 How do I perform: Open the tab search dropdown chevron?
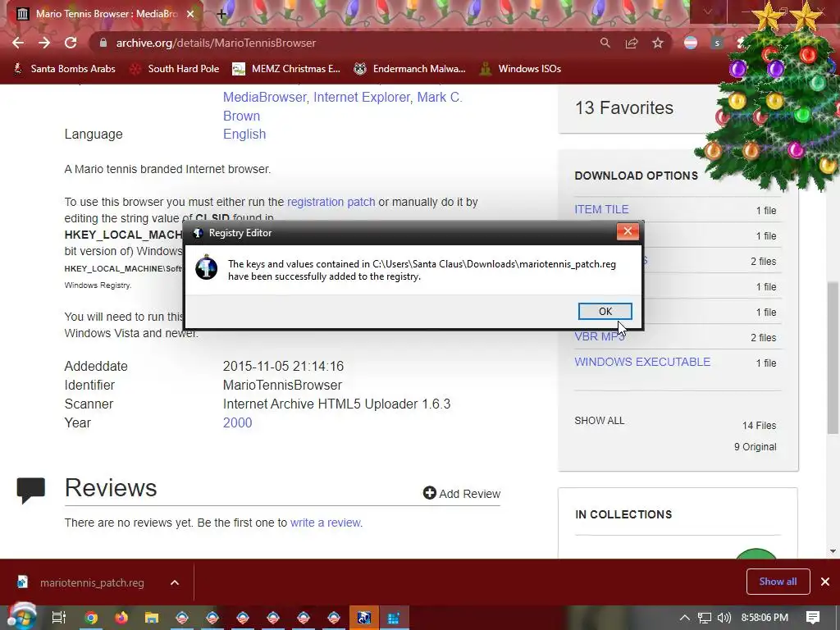(707, 11)
